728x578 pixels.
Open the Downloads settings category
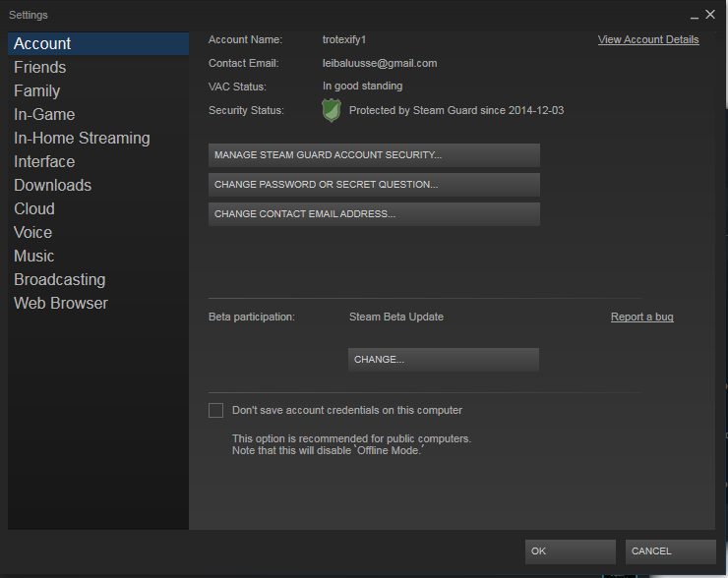click(98, 186)
